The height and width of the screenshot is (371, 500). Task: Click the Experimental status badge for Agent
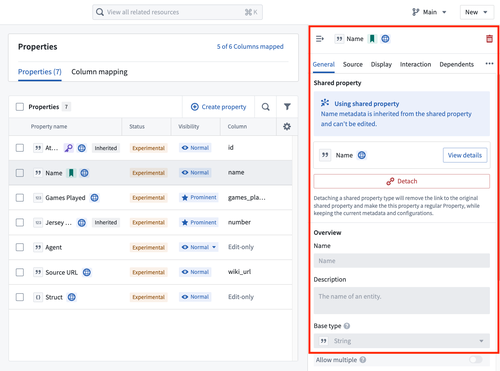click(148, 247)
